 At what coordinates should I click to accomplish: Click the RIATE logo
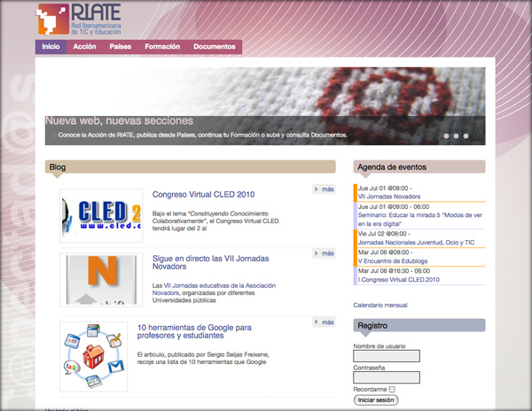pos(79,19)
